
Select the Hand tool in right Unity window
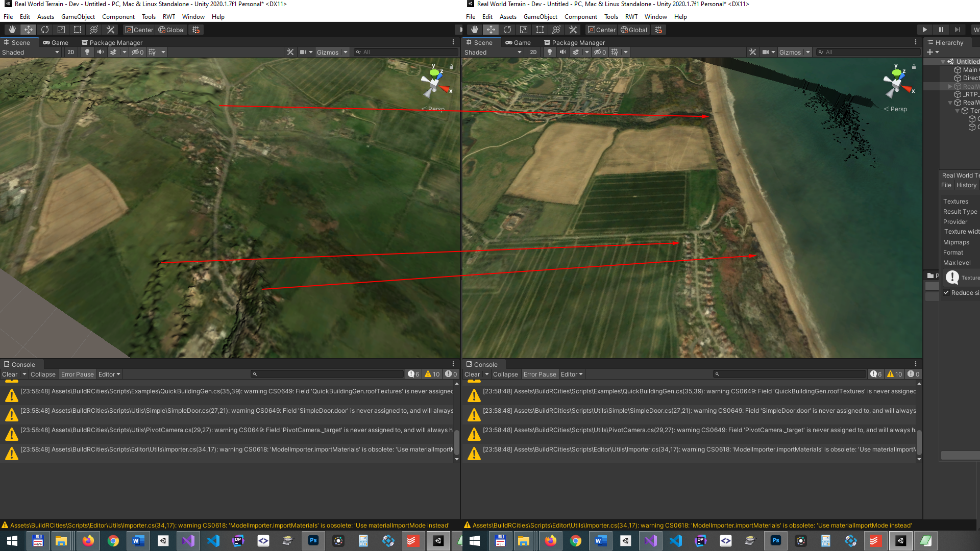(475, 30)
